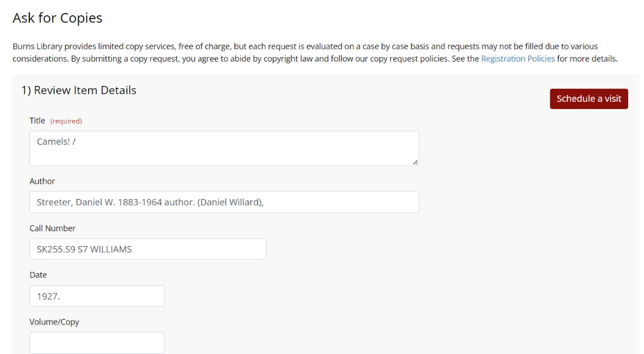The width and height of the screenshot is (644, 354).
Task: Click into the Author input field
Action: coord(224,202)
